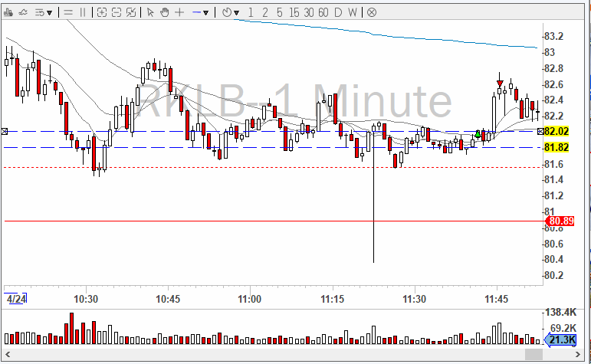Click the 138.4K volume axis label
This screenshot has width=591, height=364.
click(561, 313)
